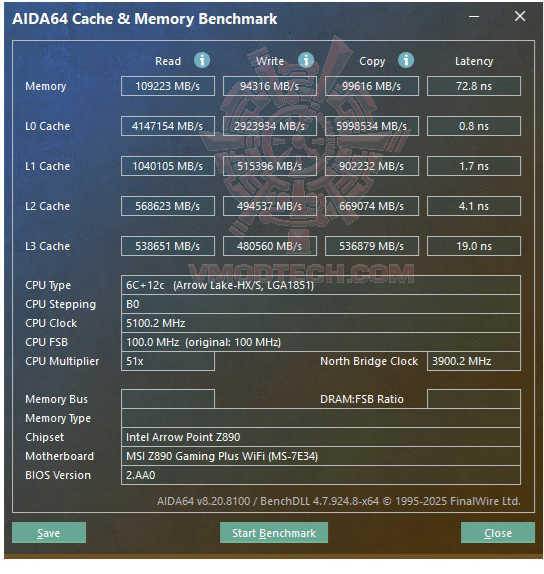Minimize the AIDA64 benchmark window
Screen dimensions: 544x574
click(474, 16)
